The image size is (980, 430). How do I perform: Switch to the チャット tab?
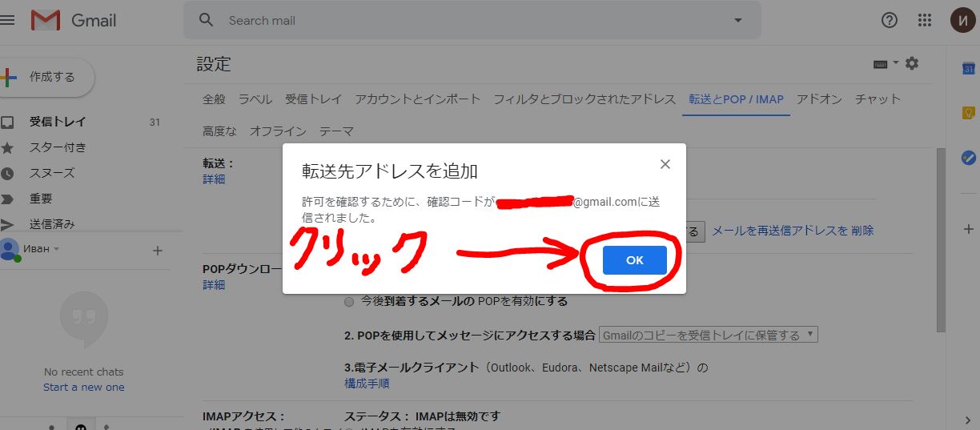pos(878,99)
